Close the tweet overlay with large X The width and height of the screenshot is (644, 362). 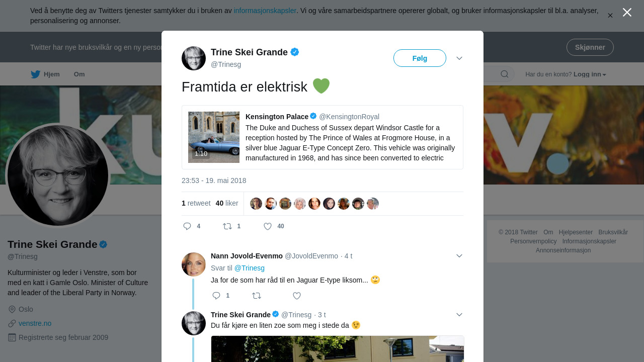tap(627, 13)
